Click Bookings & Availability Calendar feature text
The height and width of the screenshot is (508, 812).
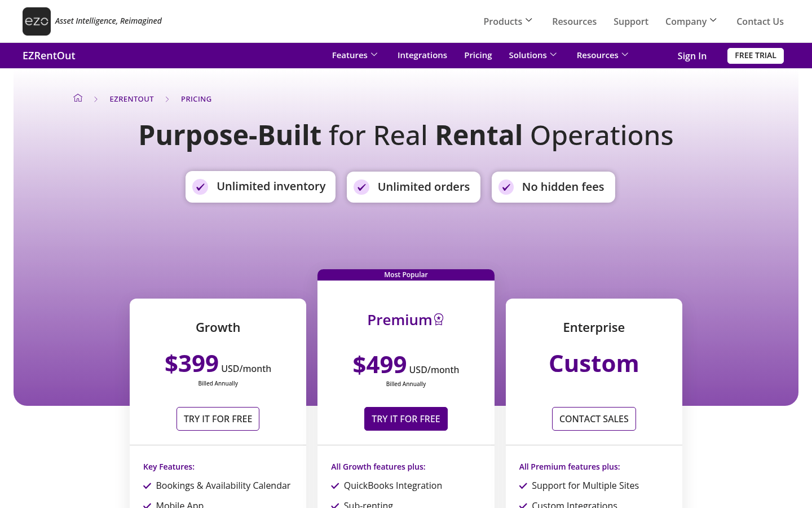click(223, 486)
